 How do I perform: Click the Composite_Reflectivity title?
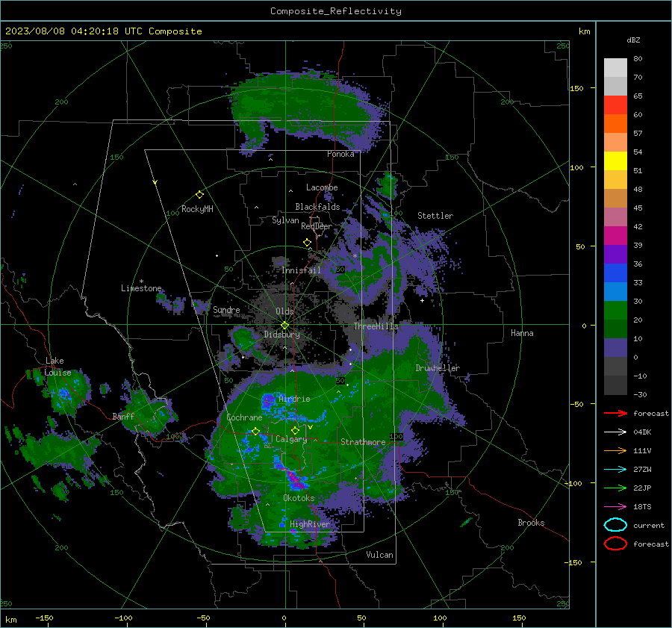[335, 11]
